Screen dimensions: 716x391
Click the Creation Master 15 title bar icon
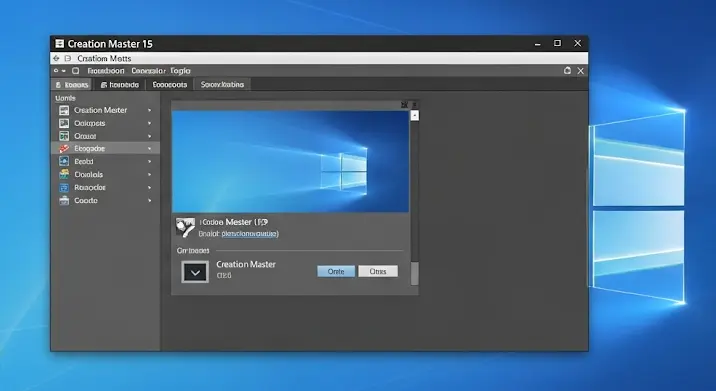(x=59, y=43)
